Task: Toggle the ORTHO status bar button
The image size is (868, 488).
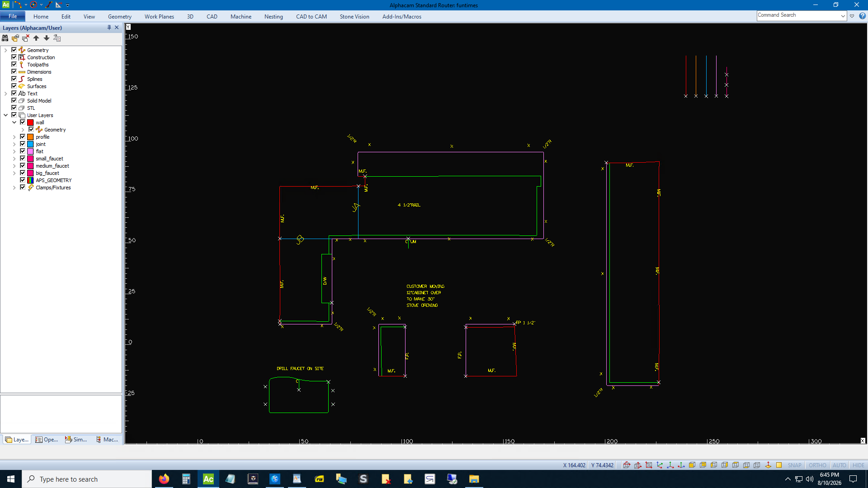Action: [817, 465]
